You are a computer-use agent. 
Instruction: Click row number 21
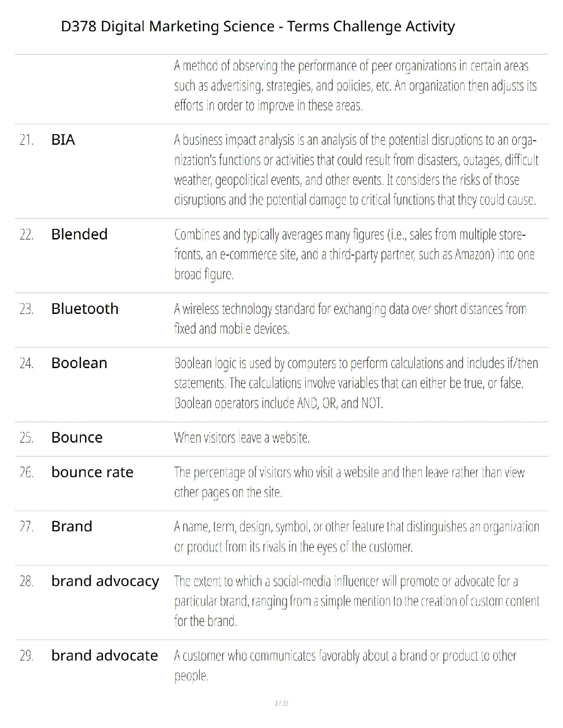(27, 140)
